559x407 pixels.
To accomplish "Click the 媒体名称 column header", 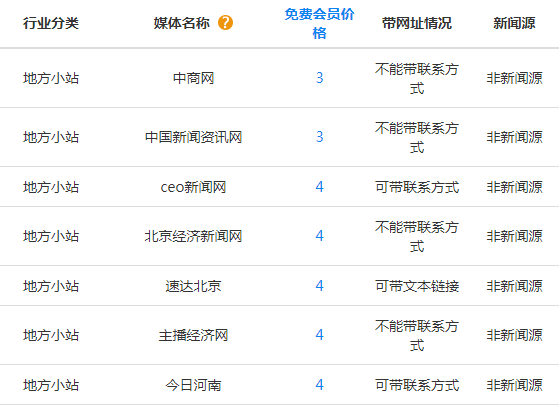I will [181, 23].
